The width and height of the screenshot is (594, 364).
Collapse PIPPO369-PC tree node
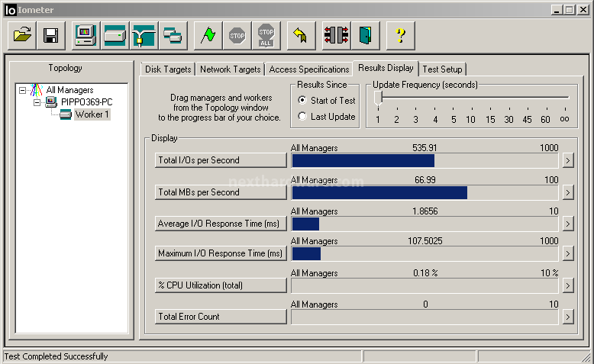click(37, 102)
